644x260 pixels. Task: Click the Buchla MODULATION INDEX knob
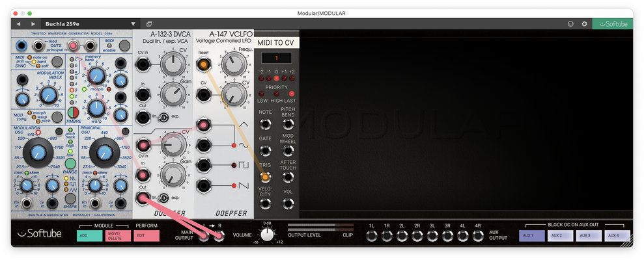48,95
